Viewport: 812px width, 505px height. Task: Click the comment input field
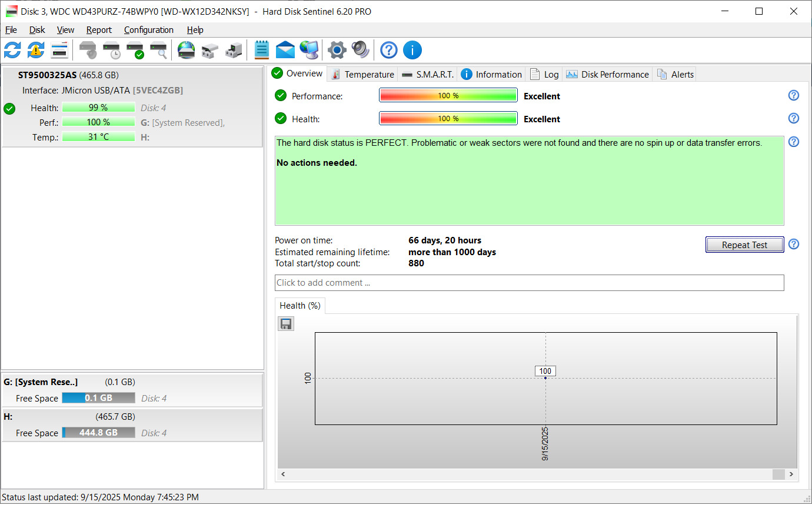[529, 283]
